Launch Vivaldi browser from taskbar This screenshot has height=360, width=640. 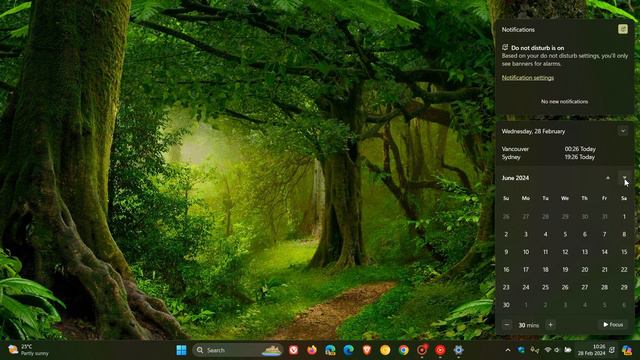tap(293, 350)
